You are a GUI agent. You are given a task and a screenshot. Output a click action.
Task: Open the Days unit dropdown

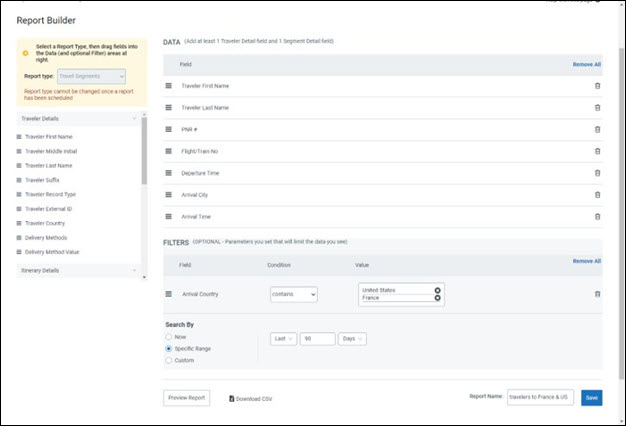click(x=352, y=339)
